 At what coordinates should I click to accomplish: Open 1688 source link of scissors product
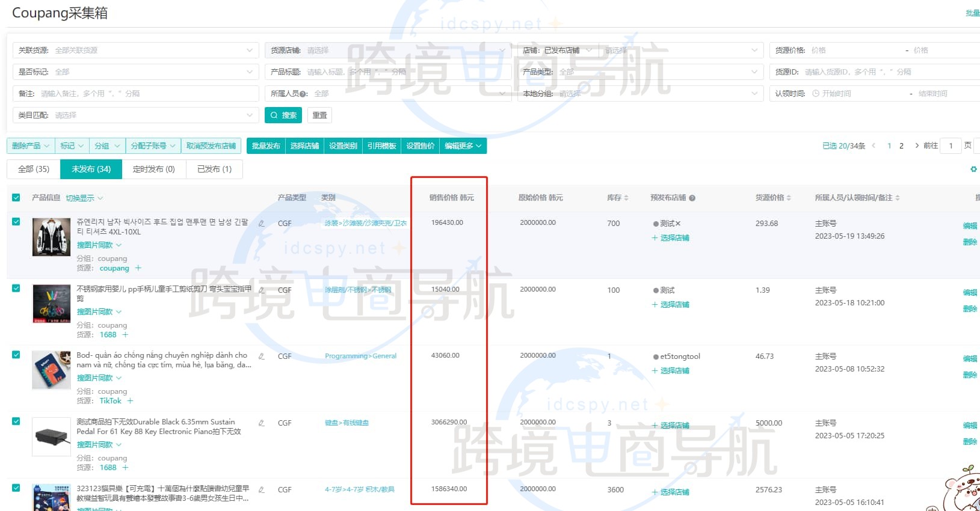coord(108,335)
